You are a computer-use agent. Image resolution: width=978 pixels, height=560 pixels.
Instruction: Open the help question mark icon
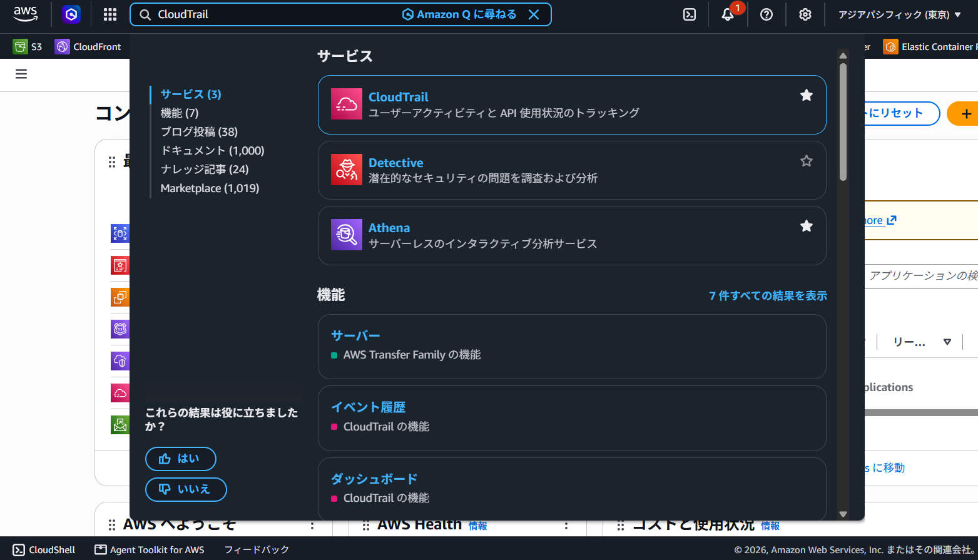(767, 14)
